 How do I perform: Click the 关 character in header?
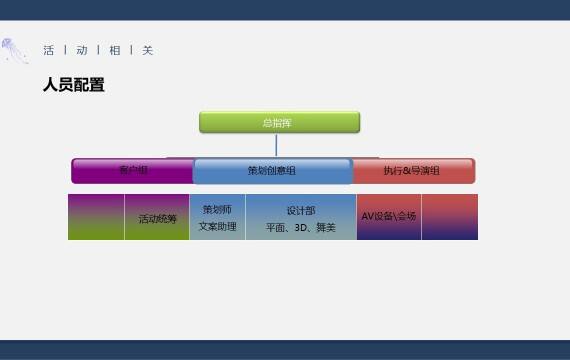[x=148, y=50]
